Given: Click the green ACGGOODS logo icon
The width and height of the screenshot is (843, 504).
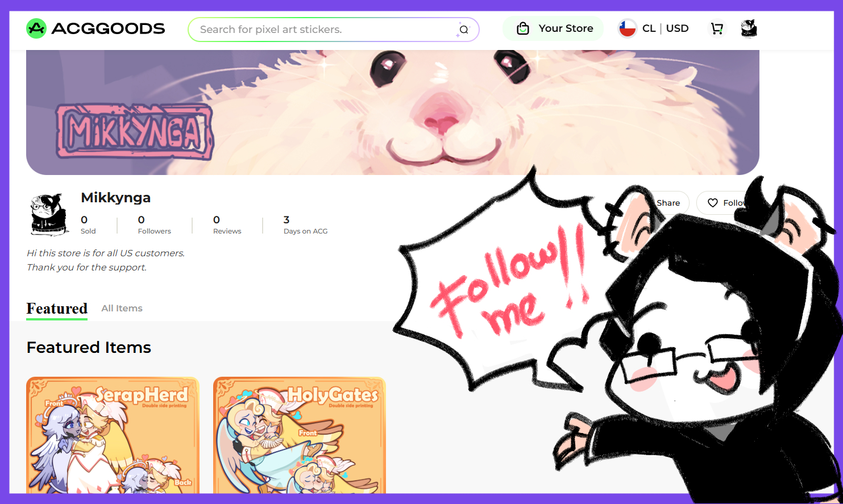Looking at the screenshot, I should (x=36, y=28).
